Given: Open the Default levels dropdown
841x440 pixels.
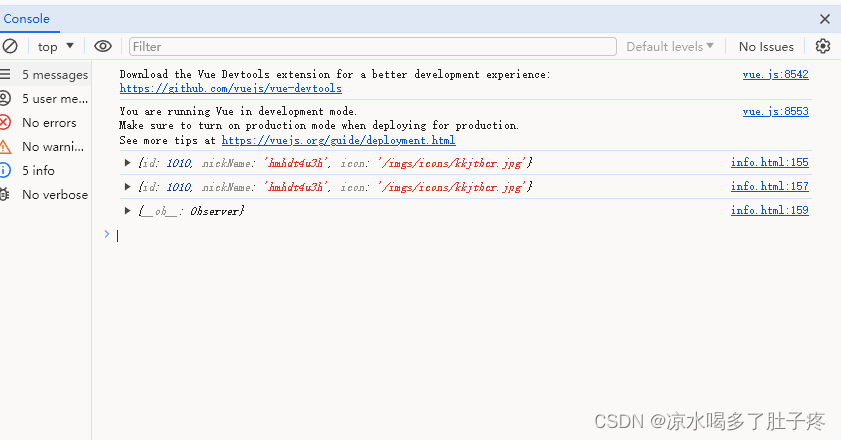Looking at the screenshot, I should coord(670,47).
